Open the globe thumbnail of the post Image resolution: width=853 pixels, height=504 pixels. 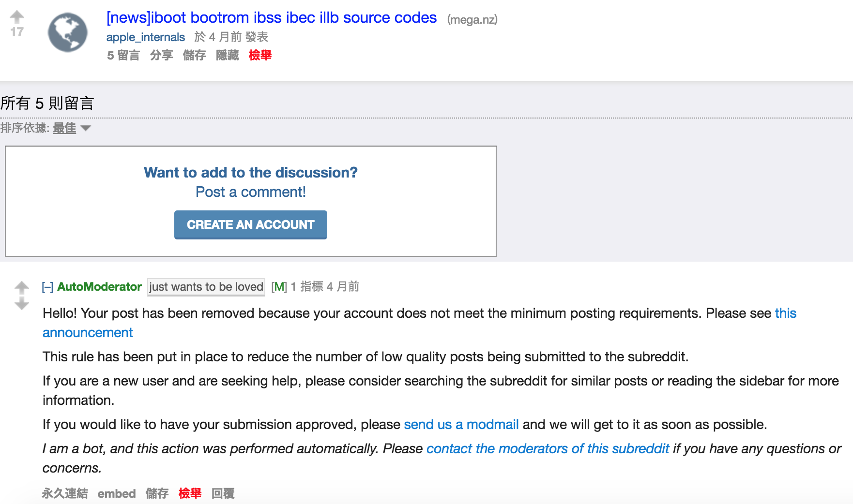click(68, 32)
